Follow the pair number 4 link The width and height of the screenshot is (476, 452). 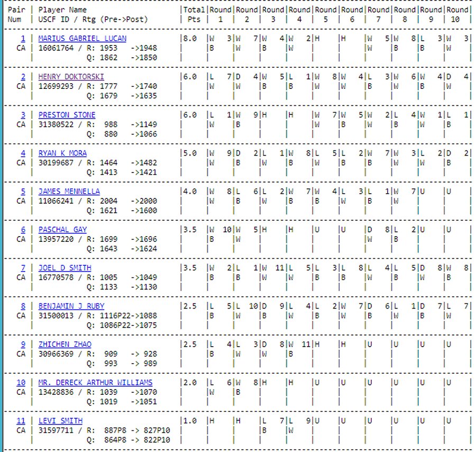(x=23, y=153)
